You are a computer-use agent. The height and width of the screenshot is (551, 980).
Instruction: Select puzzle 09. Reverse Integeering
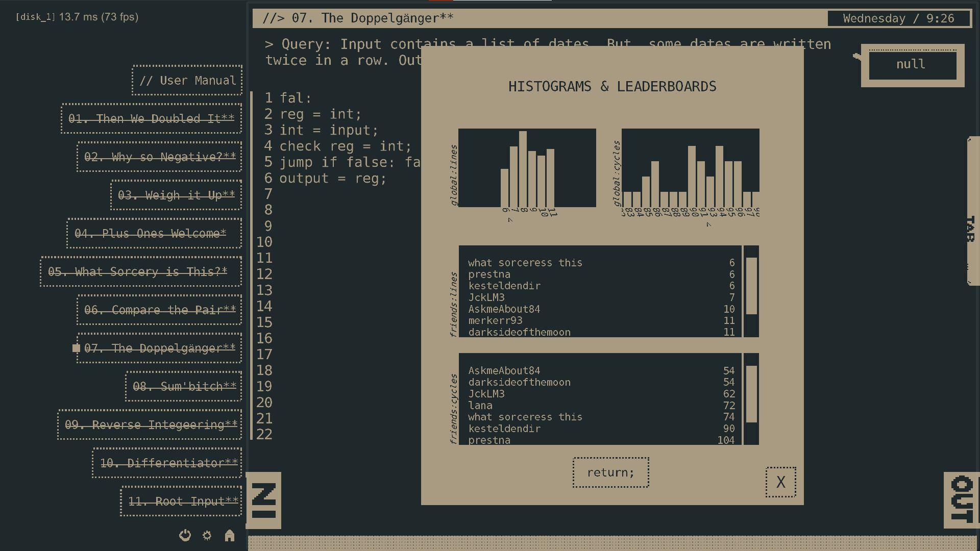[x=150, y=425]
